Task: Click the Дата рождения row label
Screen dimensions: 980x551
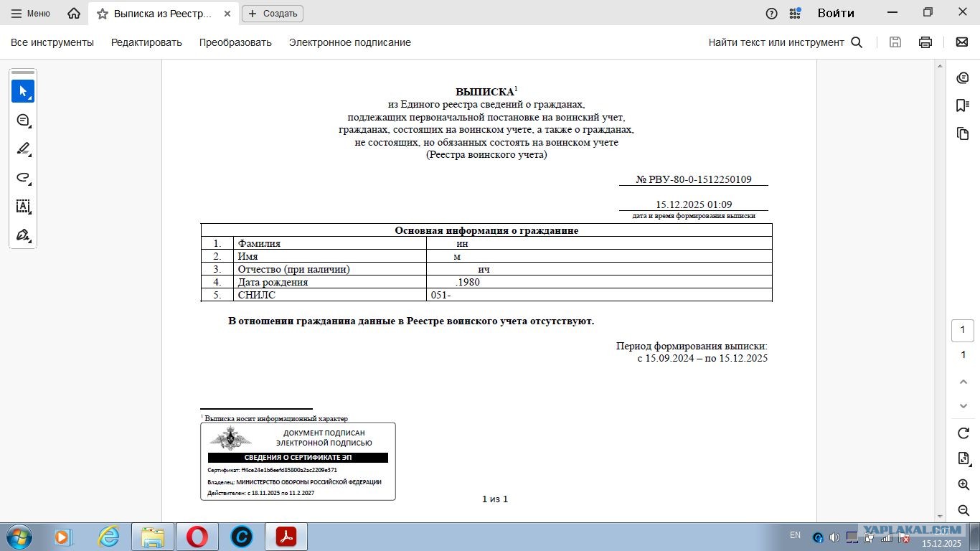Action: pyautogui.click(x=273, y=282)
